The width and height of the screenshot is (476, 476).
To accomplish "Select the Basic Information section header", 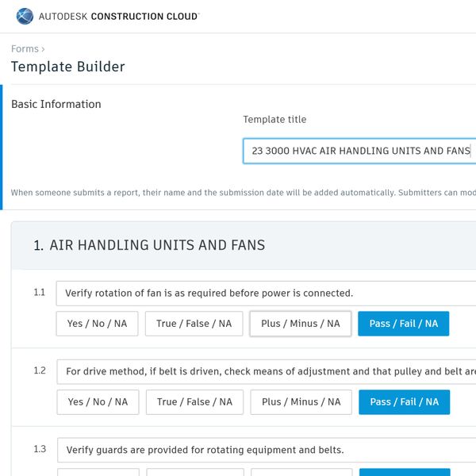I will pyautogui.click(x=56, y=104).
